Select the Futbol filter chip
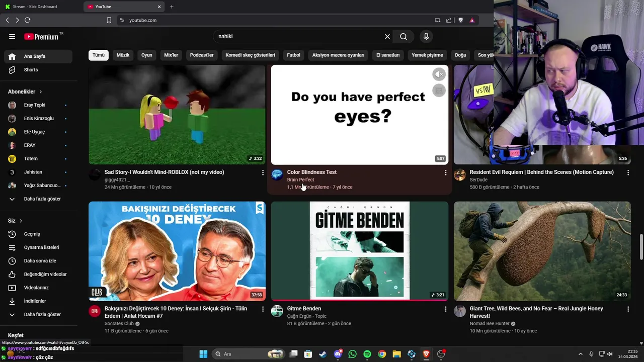This screenshot has width=644, height=362. click(x=293, y=55)
